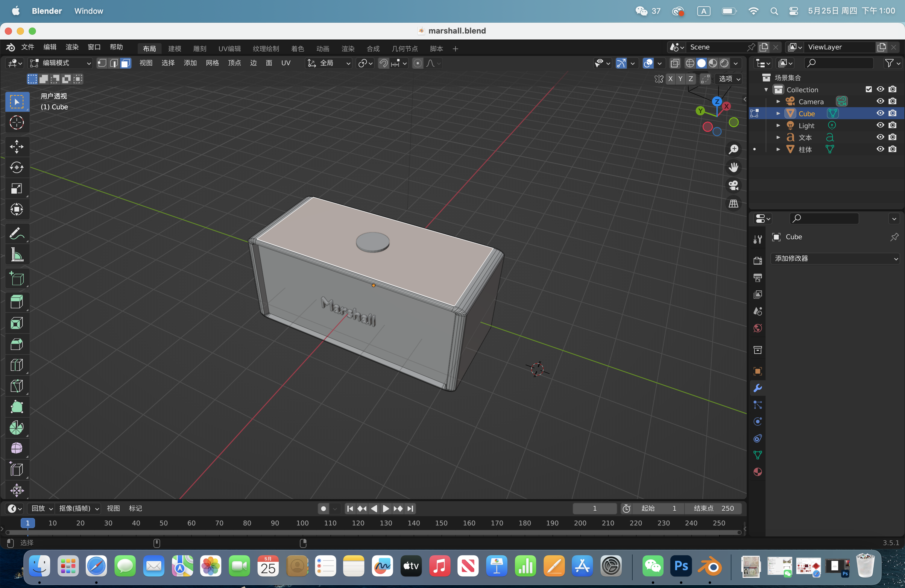Click the end frame field showing 250
The image size is (905, 588).
(714, 508)
